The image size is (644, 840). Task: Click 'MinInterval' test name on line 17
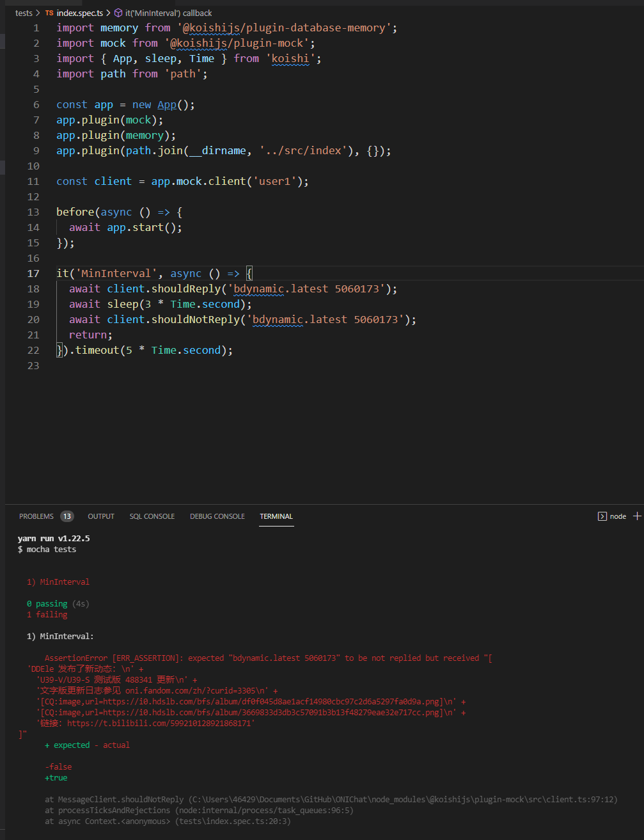coord(116,273)
